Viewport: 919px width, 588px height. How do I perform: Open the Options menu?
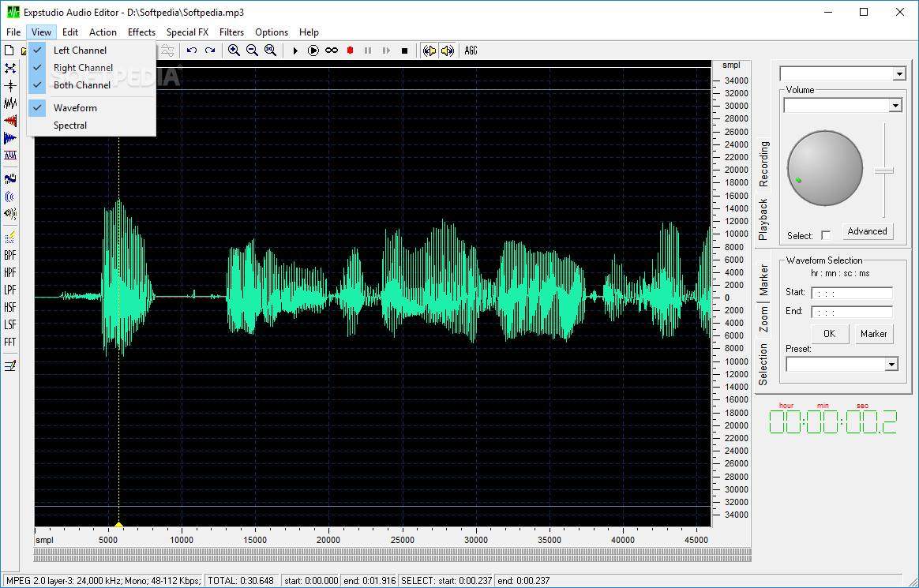coord(272,32)
